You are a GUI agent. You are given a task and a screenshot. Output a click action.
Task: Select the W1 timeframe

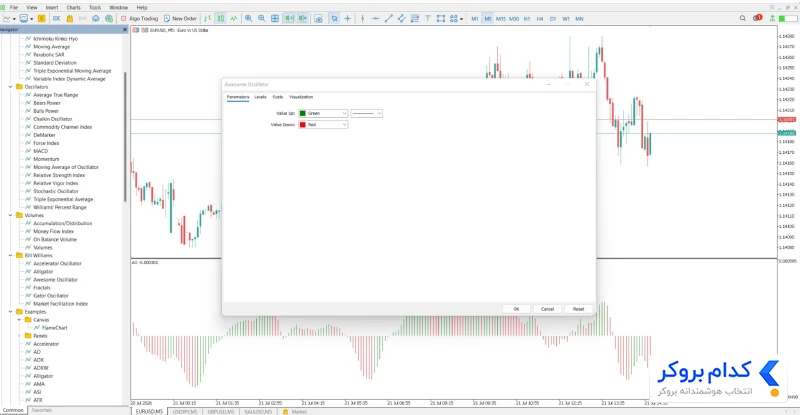pos(566,19)
